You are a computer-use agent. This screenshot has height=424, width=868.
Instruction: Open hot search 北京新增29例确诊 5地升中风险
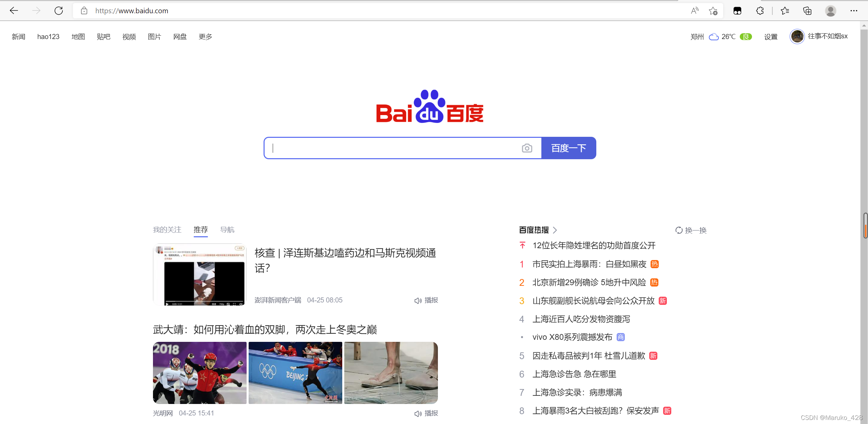point(589,282)
